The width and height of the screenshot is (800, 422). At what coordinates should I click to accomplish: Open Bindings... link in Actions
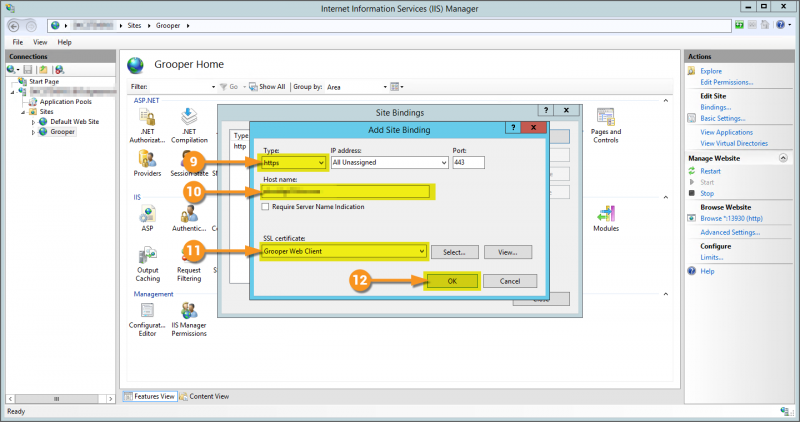pyautogui.click(x=715, y=107)
